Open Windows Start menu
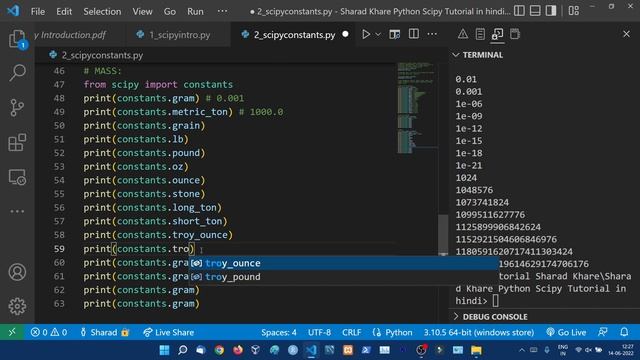 pyautogui.click(x=164, y=350)
